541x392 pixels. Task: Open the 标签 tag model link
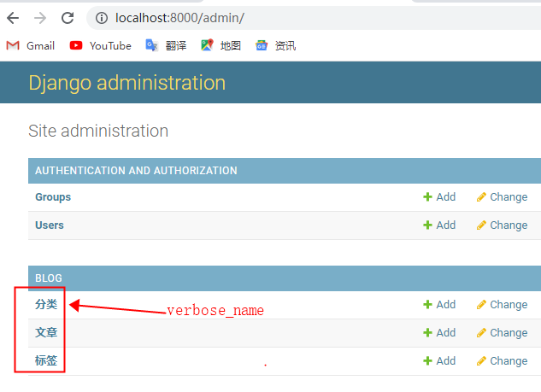pyautogui.click(x=46, y=361)
